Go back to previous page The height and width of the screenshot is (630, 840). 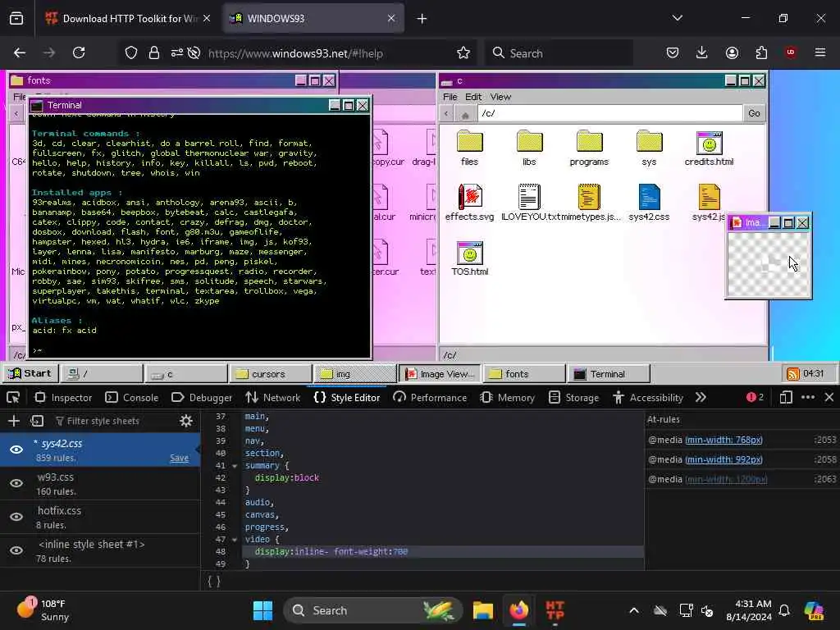point(20,52)
